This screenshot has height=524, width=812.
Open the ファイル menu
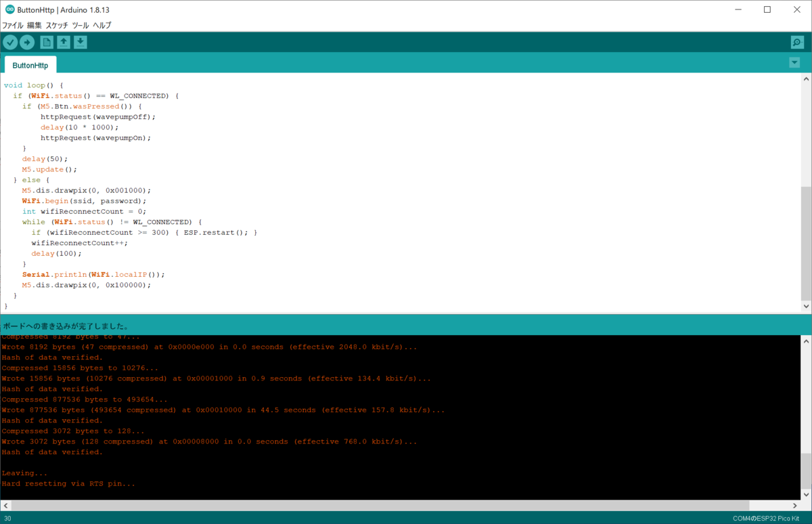click(x=13, y=26)
